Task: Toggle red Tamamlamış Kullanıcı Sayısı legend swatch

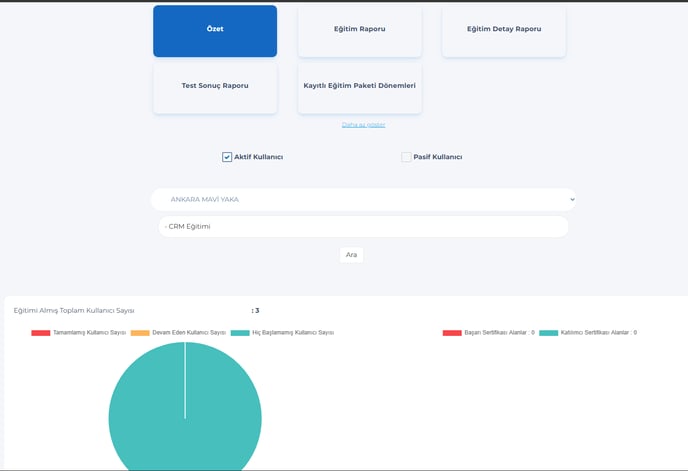Action: 40,332
